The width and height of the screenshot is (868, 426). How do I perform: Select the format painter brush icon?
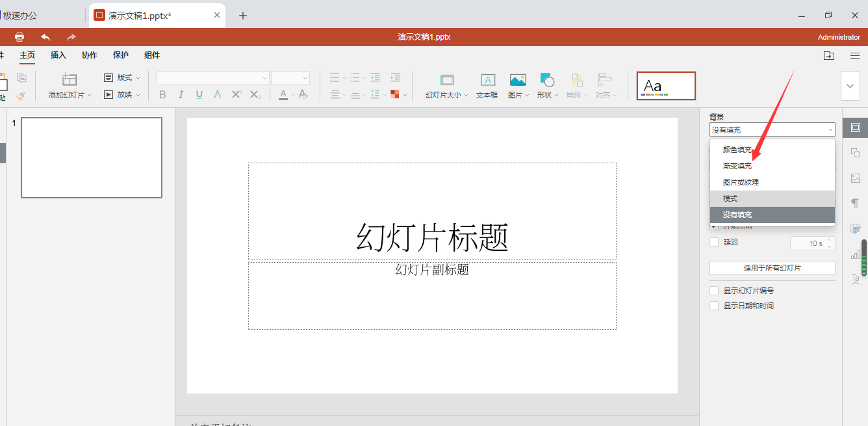21,96
